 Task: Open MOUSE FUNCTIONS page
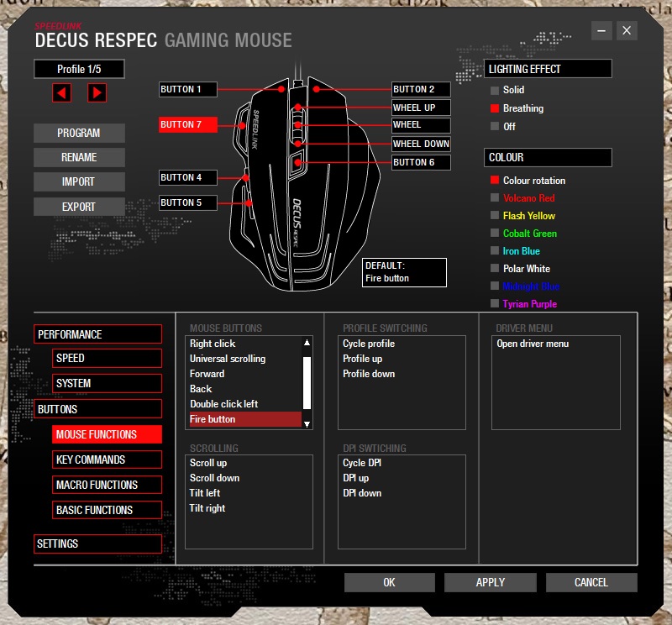(108, 434)
